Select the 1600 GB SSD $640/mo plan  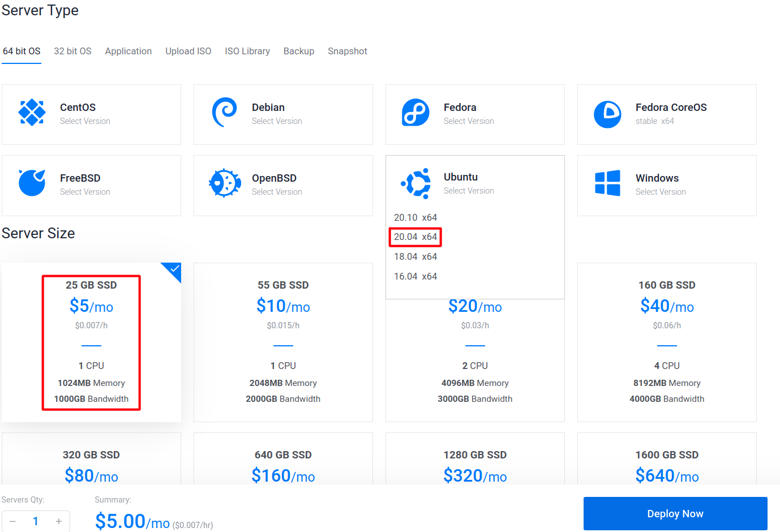tap(667, 458)
